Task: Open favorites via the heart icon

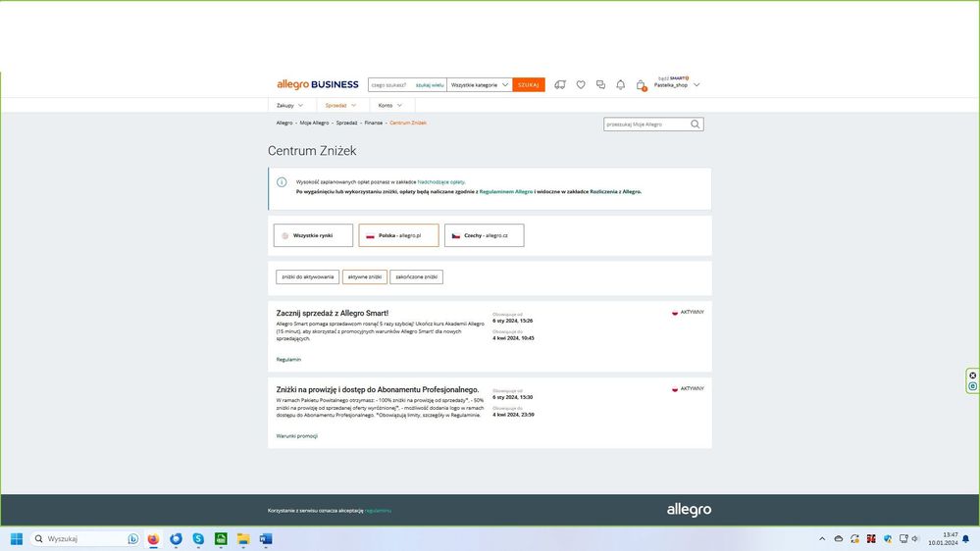Action: click(x=581, y=85)
